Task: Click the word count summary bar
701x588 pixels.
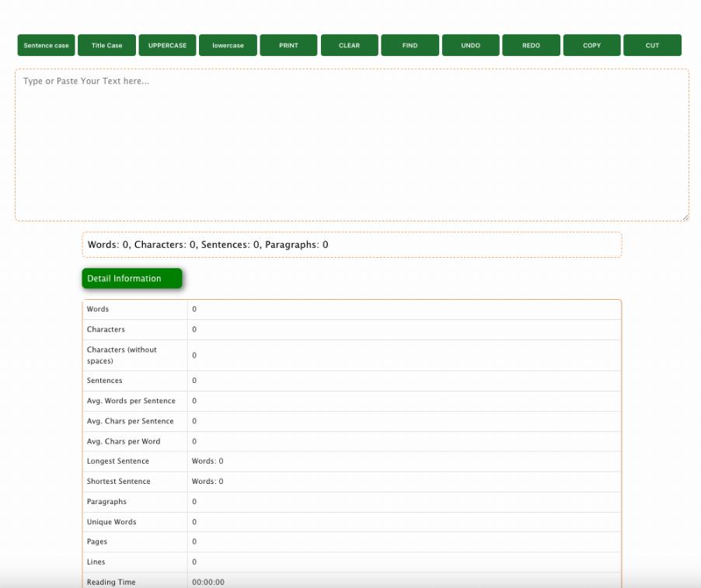Action: [351, 245]
